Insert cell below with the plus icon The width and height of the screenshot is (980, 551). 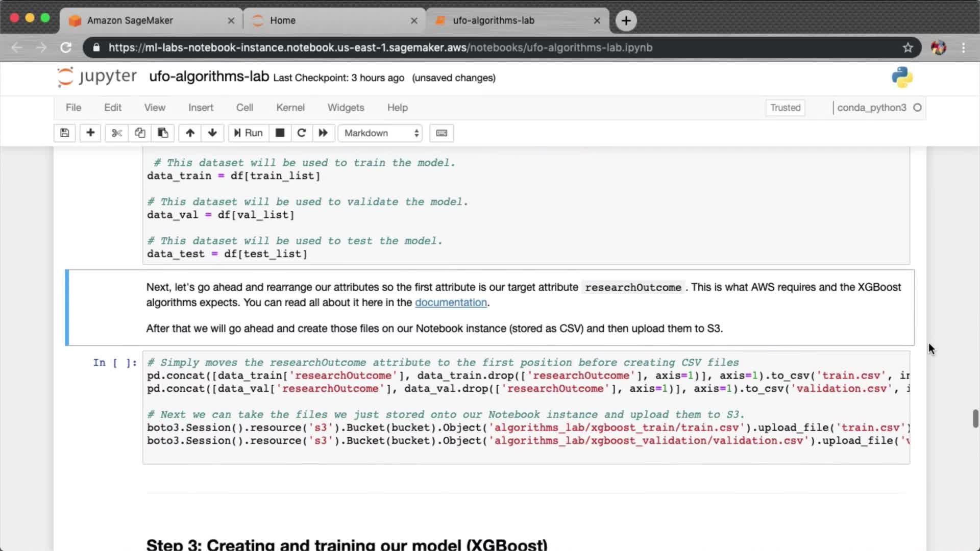tap(90, 133)
